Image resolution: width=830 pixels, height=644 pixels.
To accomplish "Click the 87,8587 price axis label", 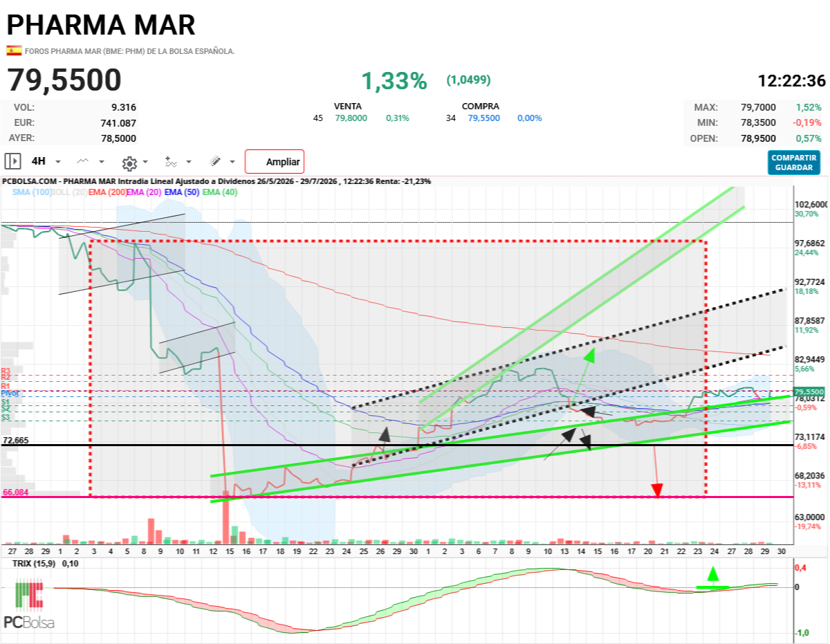I will (811, 321).
